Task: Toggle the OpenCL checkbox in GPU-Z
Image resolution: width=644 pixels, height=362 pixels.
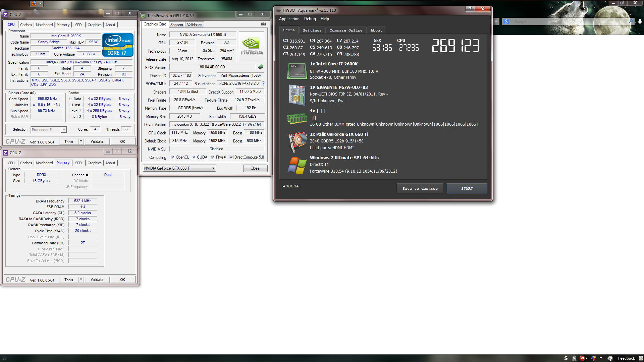Action: 173,157
